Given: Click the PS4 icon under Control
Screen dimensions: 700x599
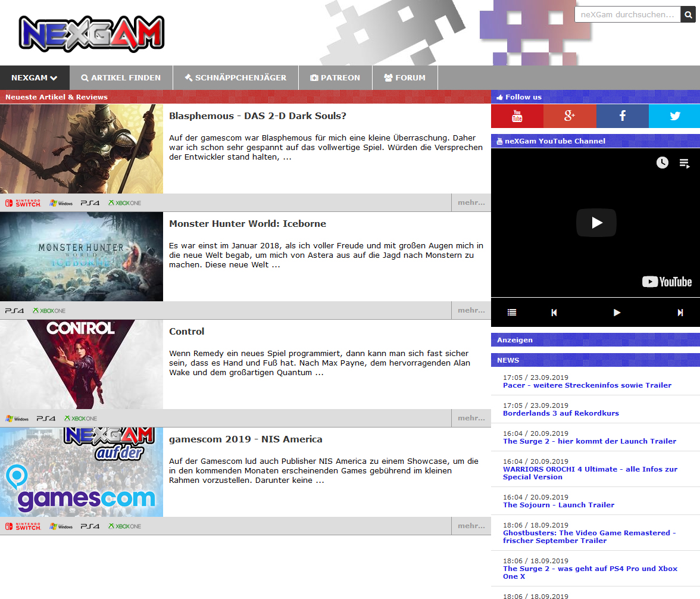Looking at the screenshot, I should click(x=46, y=419).
